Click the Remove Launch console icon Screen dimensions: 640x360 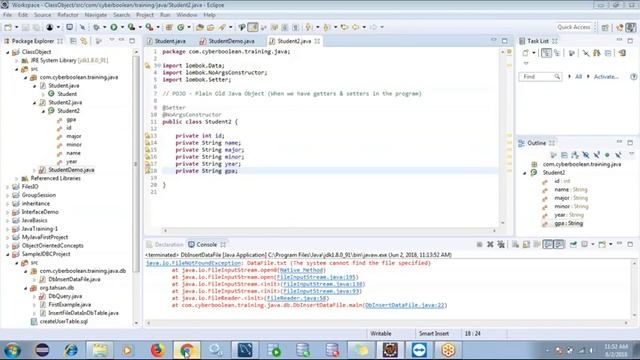click(490, 244)
